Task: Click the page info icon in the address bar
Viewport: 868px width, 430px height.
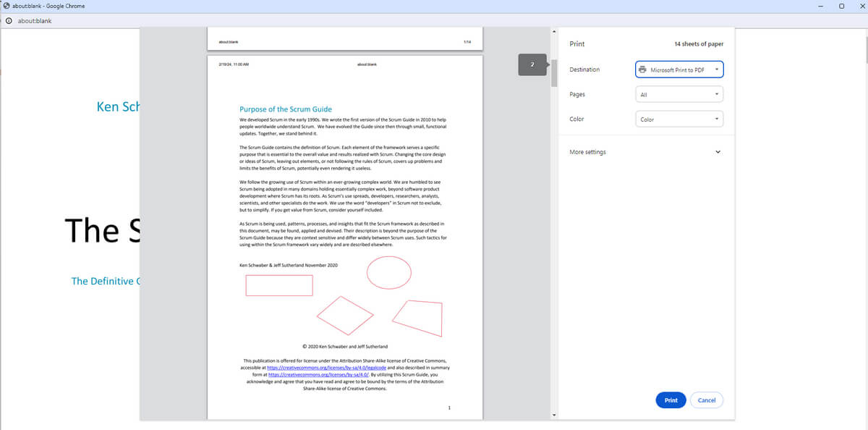Action: (x=8, y=21)
